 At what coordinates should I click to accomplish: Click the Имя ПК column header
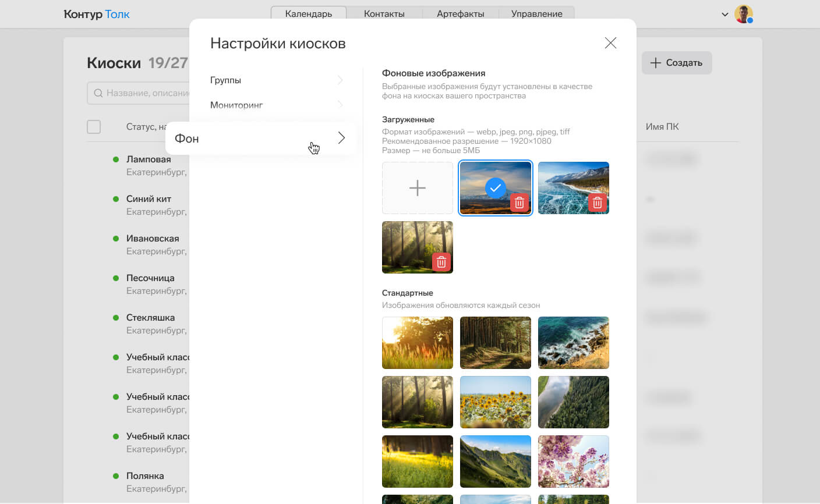(x=662, y=127)
